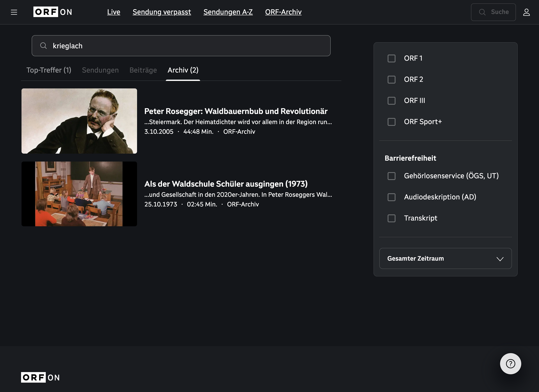Screen dimensions: 539x392
Task: Expand Gesamter Zeitraum dropdown
Action: tap(445, 259)
